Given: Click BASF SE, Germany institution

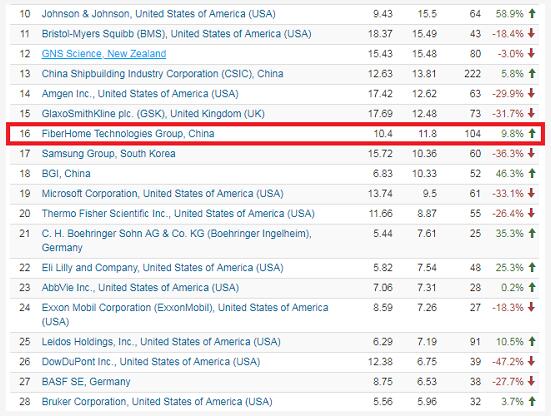Looking at the screenshot, I should 86,382.
